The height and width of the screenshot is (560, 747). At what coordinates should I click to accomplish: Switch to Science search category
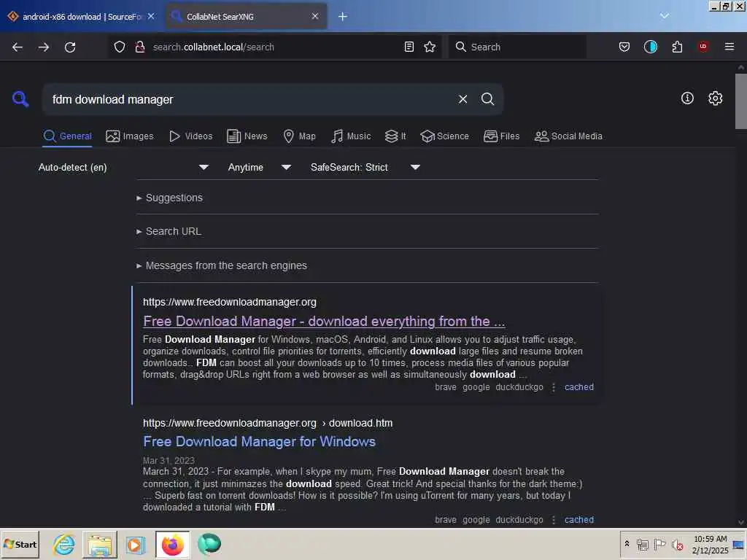click(444, 136)
